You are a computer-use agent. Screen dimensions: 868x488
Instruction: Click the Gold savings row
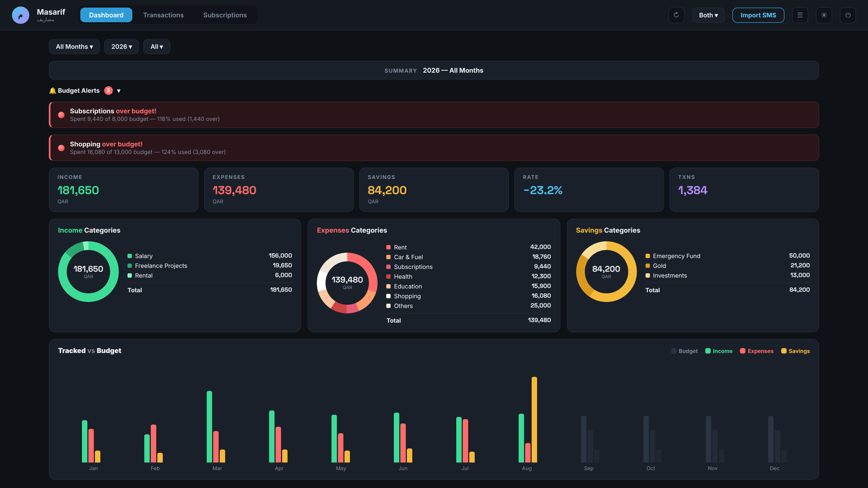pyautogui.click(x=727, y=266)
